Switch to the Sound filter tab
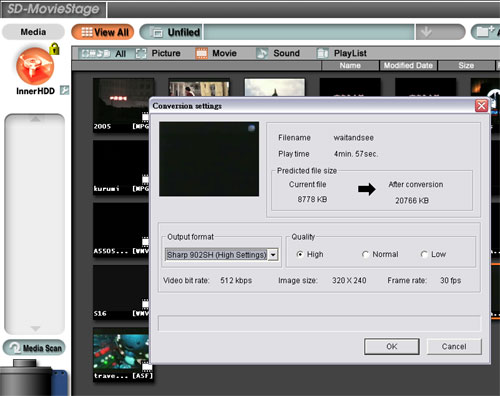Image resolution: width=500 pixels, height=396 pixels. point(278,53)
